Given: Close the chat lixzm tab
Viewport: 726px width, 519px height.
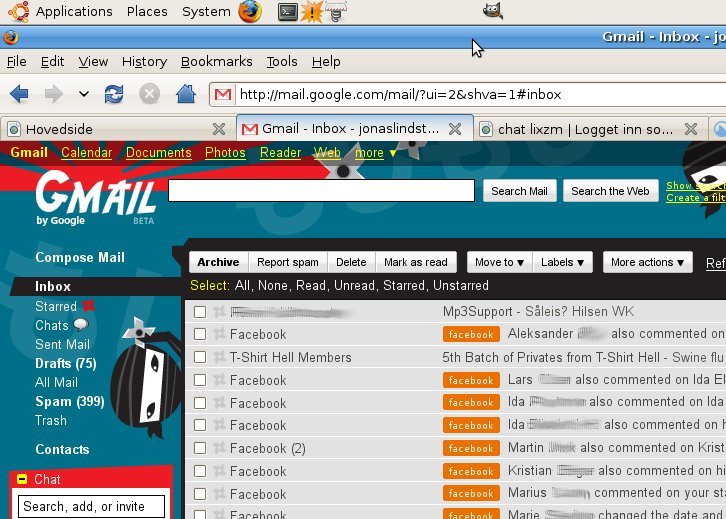Looking at the screenshot, I should pyautogui.click(x=691, y=129).
